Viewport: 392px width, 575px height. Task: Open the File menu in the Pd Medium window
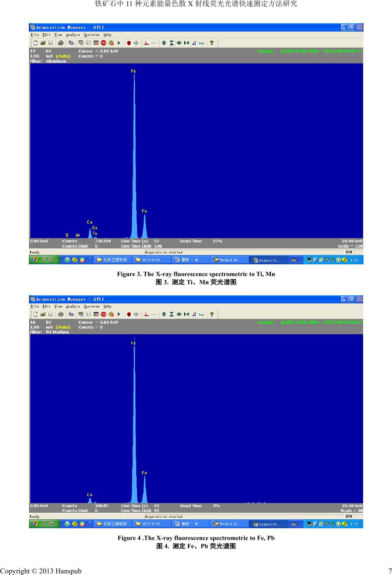(x=35, y=306)
